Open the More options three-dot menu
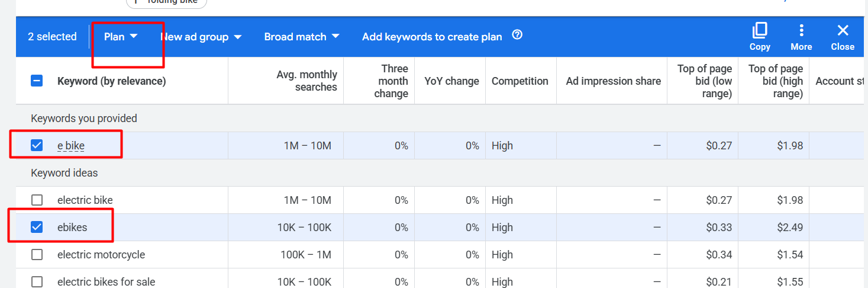 pos(801,37)
